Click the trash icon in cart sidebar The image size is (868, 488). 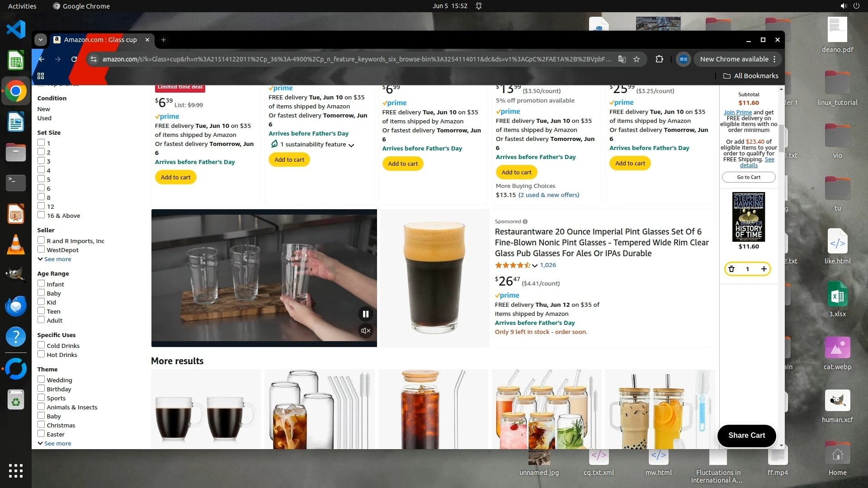pyautogui.click(x=731, y=269)
